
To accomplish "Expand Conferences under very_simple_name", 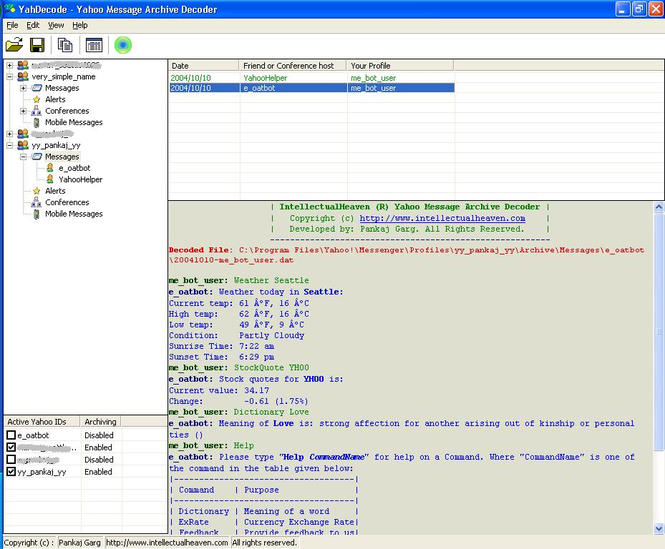I will click(23, 111).
